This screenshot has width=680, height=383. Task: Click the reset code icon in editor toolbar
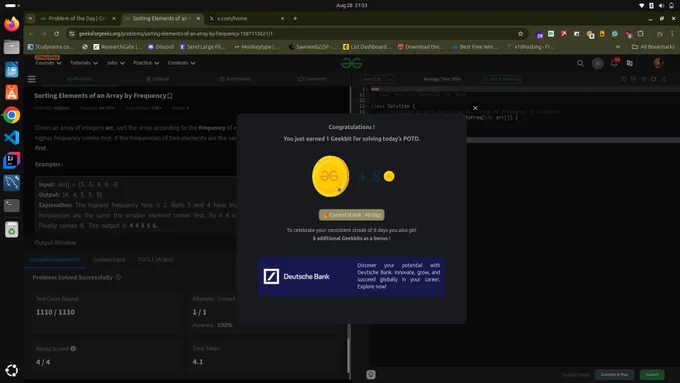point(654,79)
